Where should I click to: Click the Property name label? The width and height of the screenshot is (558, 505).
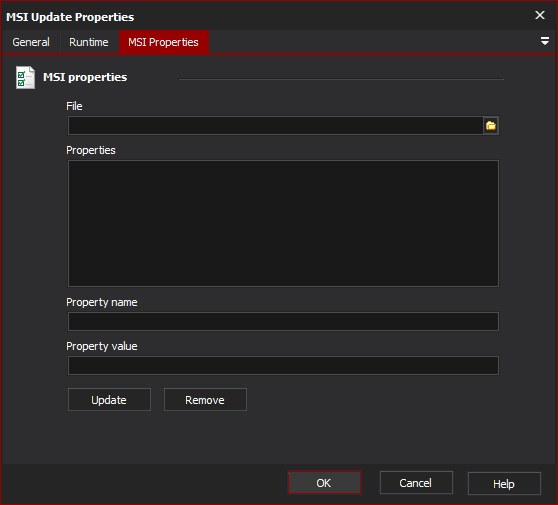coord(102,302)
